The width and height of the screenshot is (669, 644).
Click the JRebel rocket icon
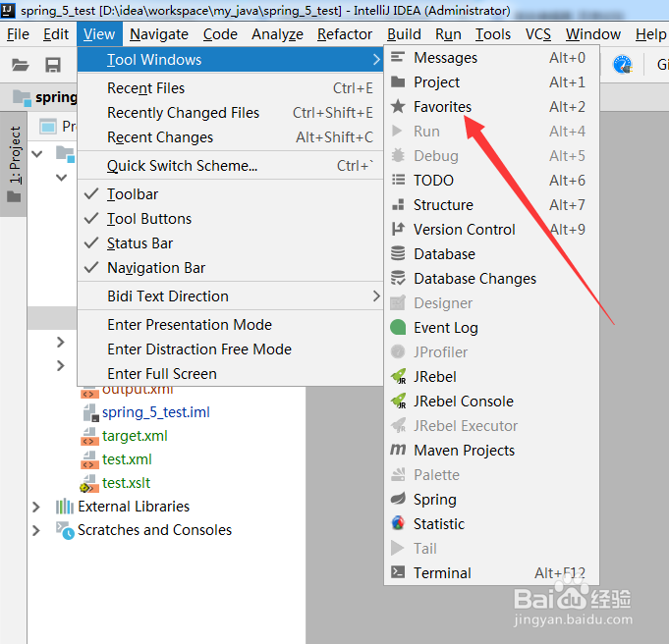click(399, 377)
